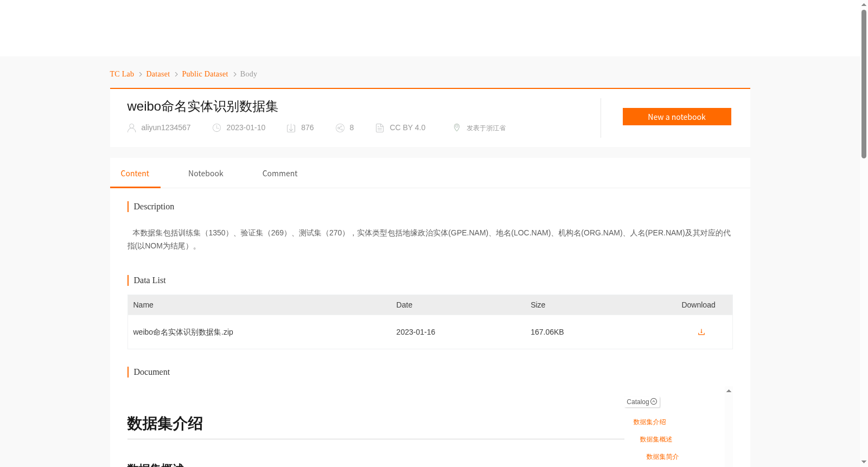Click the page scrollbar down arrow
Screen dimensions: 868x467
864,462
